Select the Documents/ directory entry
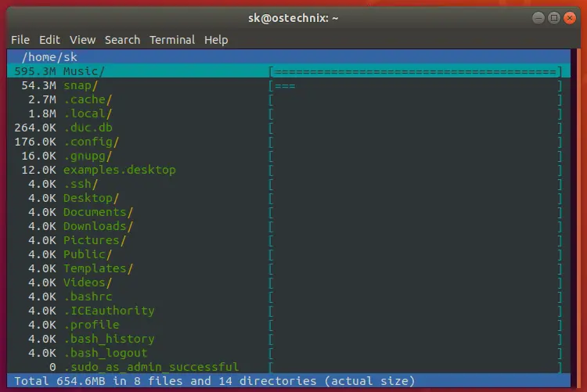The width and height of the screenshot is (587, 392). [98, 212]
